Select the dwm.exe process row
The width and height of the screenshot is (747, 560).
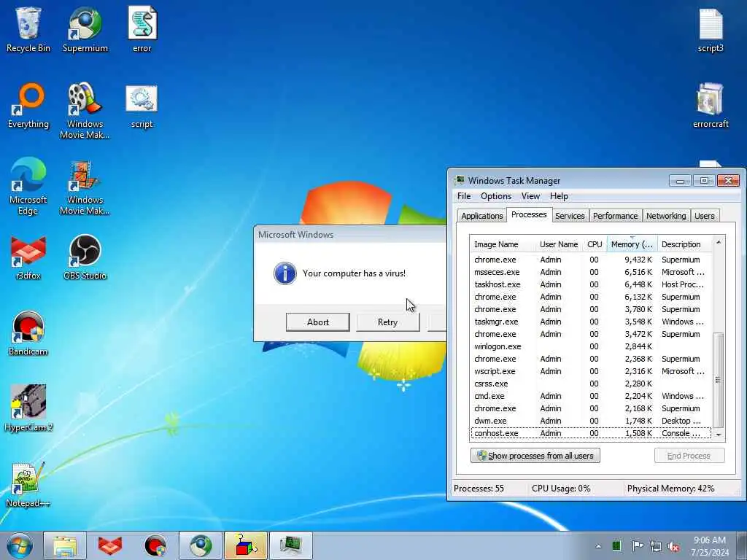591,421
